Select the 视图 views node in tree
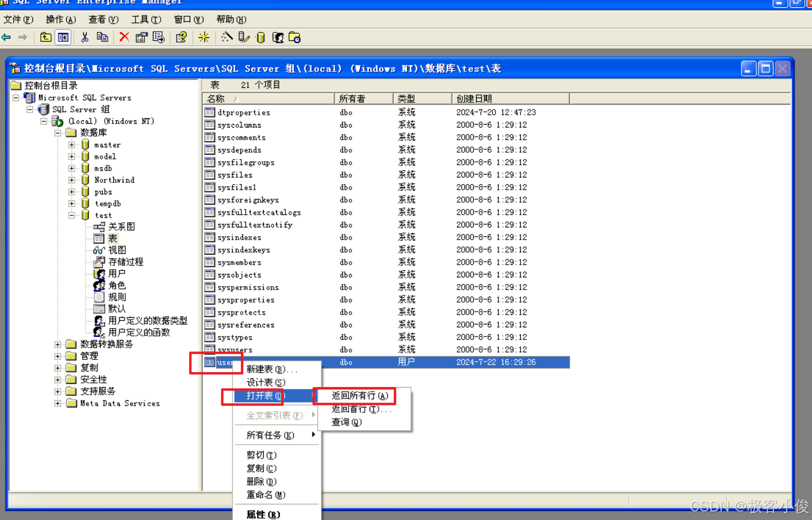 [117, 250]
